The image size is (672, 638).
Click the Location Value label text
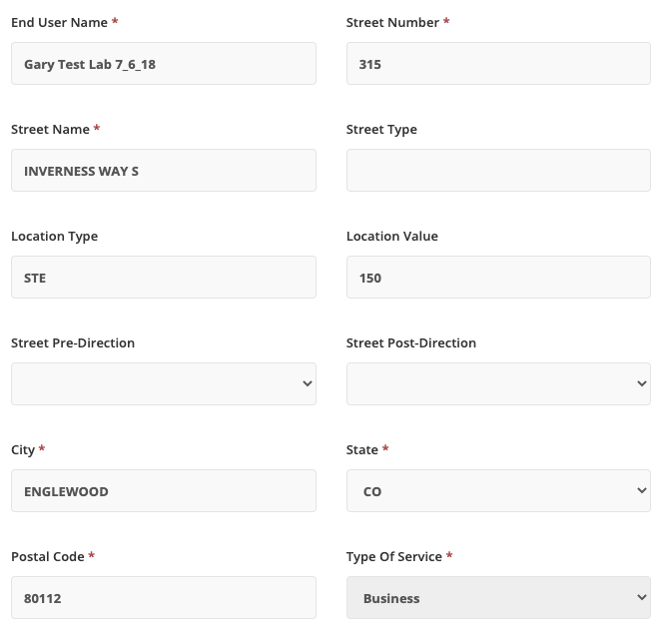(391, 236)
